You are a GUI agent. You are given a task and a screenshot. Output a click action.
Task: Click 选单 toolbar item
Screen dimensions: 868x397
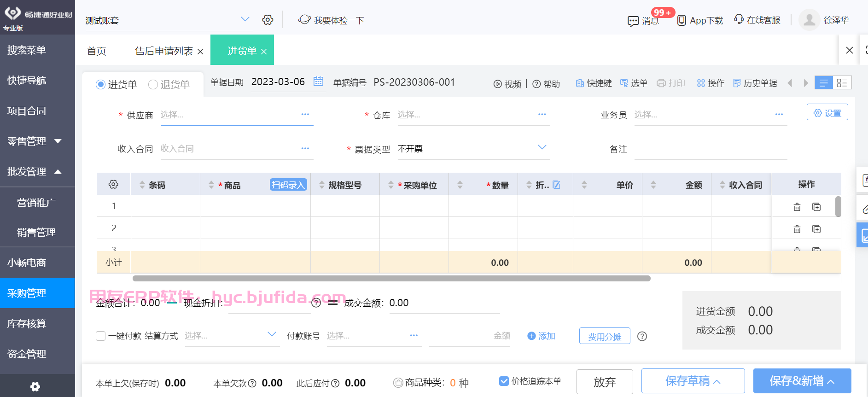pos(634,83)
